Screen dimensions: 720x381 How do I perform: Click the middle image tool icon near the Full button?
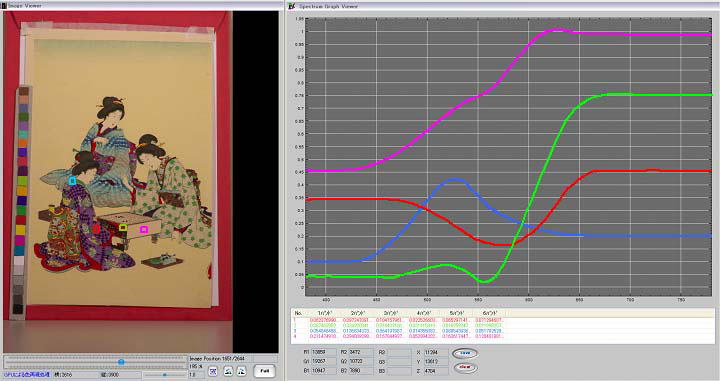(228, 371)
